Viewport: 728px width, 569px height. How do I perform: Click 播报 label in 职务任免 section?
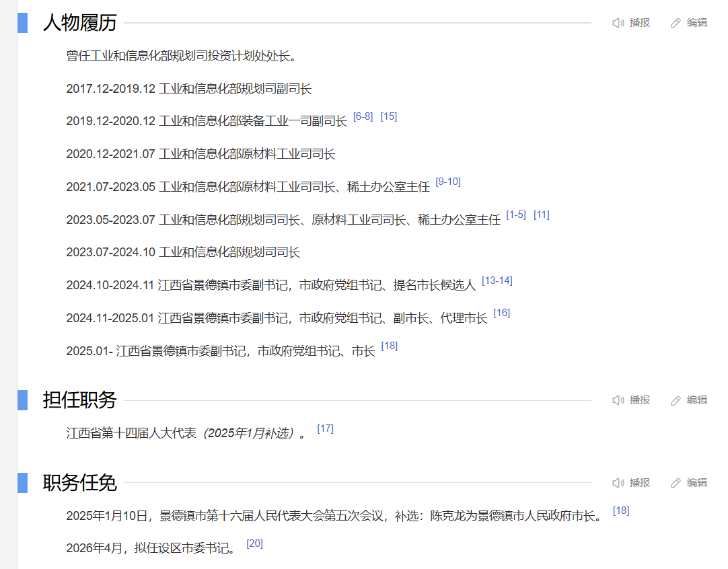click(x=640, y=483)
